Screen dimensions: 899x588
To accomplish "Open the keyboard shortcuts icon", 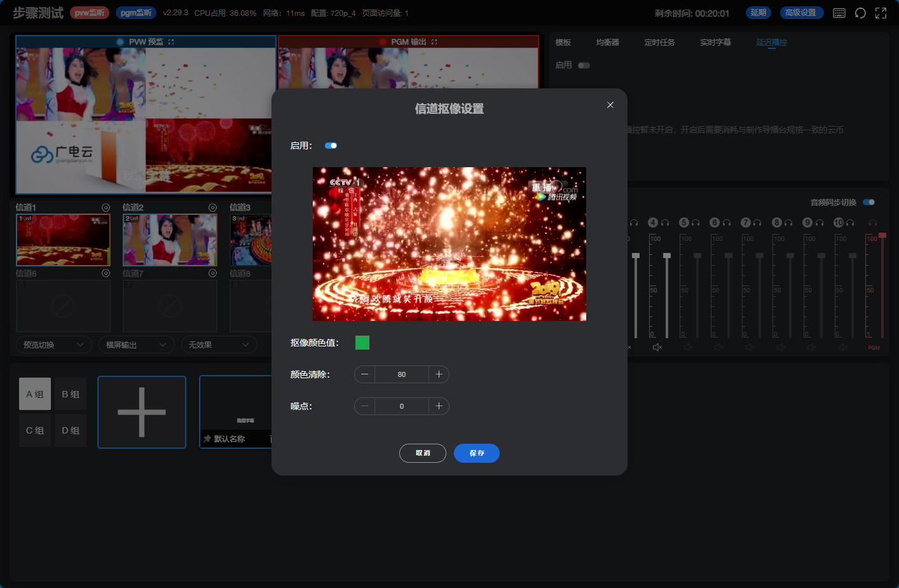I will click(839, 13).
